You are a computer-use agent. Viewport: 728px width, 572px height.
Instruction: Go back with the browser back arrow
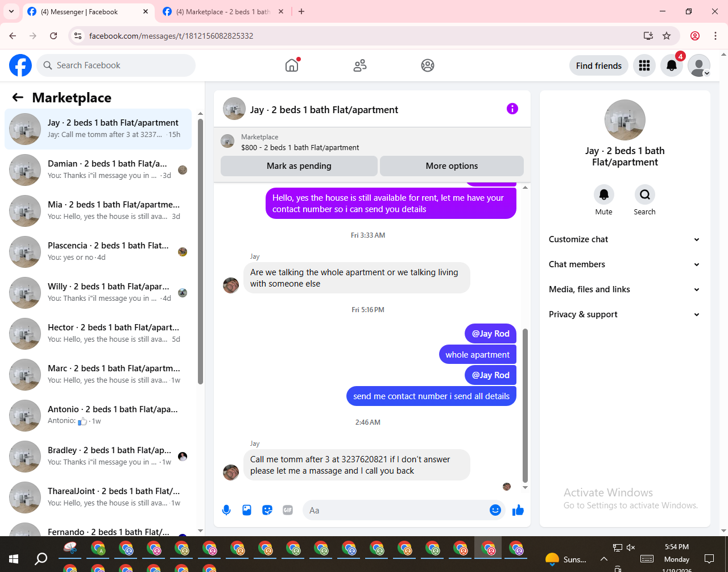[x=13, y=36]
